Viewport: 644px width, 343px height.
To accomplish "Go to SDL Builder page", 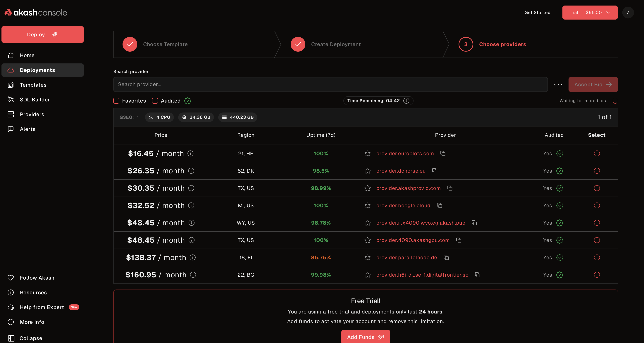I will 35,100.
